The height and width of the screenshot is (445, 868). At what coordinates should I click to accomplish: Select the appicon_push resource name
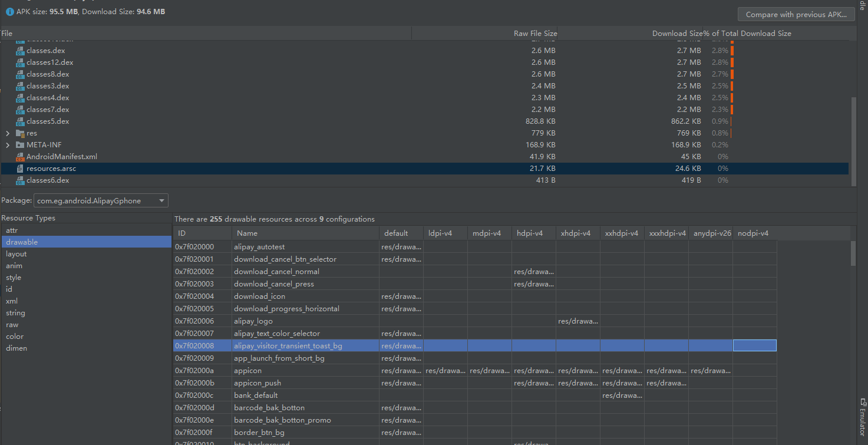[x=258, y=383]
